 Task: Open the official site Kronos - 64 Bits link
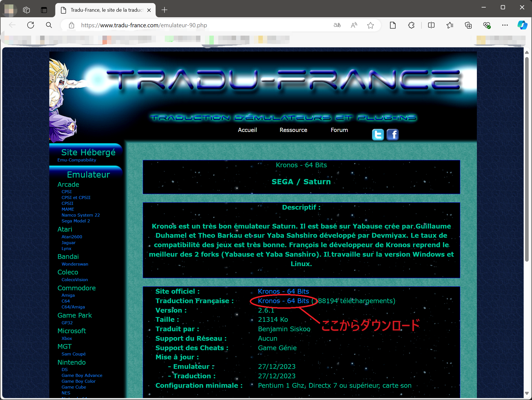(283, 291)
